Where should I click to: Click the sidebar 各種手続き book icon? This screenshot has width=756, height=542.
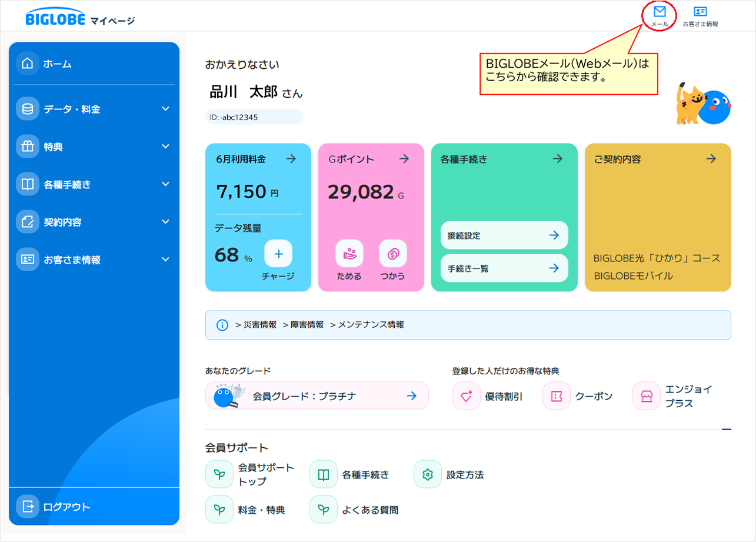point(27,184)
